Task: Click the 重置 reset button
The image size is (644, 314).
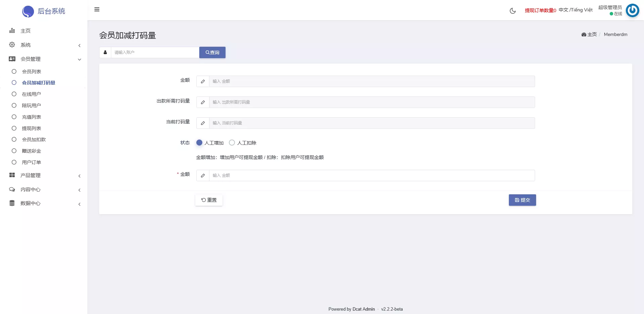Action: click(x=209, y=200)
